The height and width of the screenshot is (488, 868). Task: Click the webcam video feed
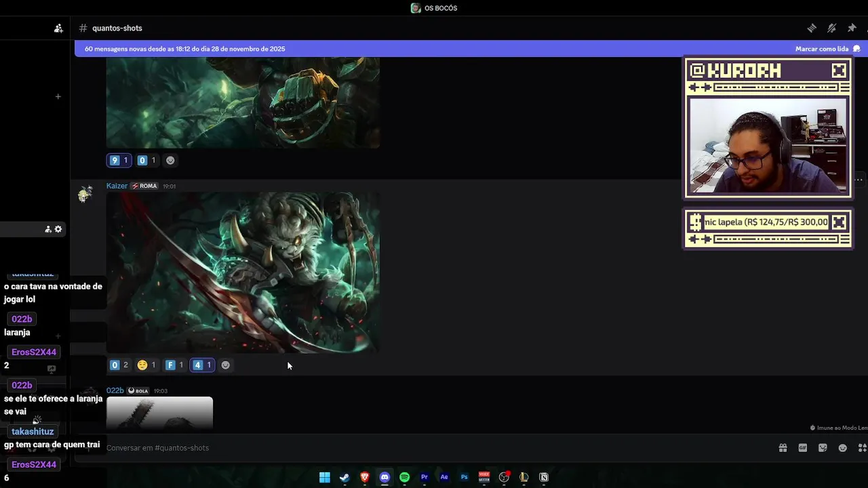(x=768, y=146)
